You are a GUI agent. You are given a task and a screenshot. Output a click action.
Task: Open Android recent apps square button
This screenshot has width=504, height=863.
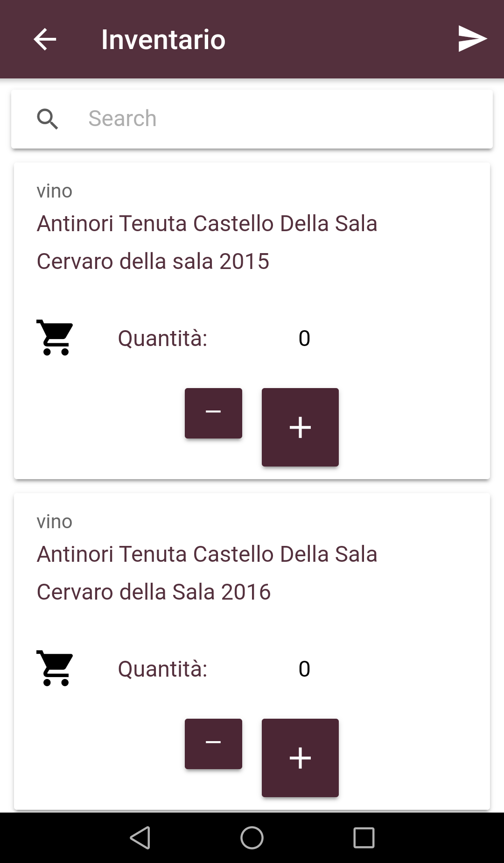coord(364,838)
